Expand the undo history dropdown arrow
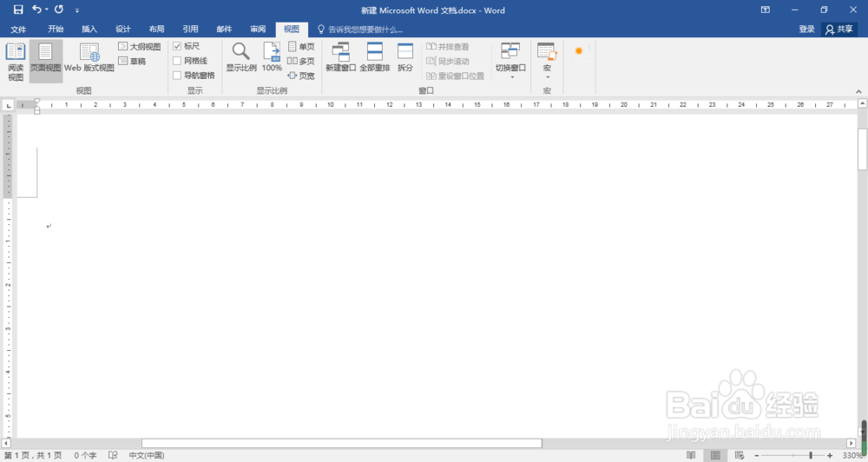This screenshot has height=462, width=868. (47, 10)
